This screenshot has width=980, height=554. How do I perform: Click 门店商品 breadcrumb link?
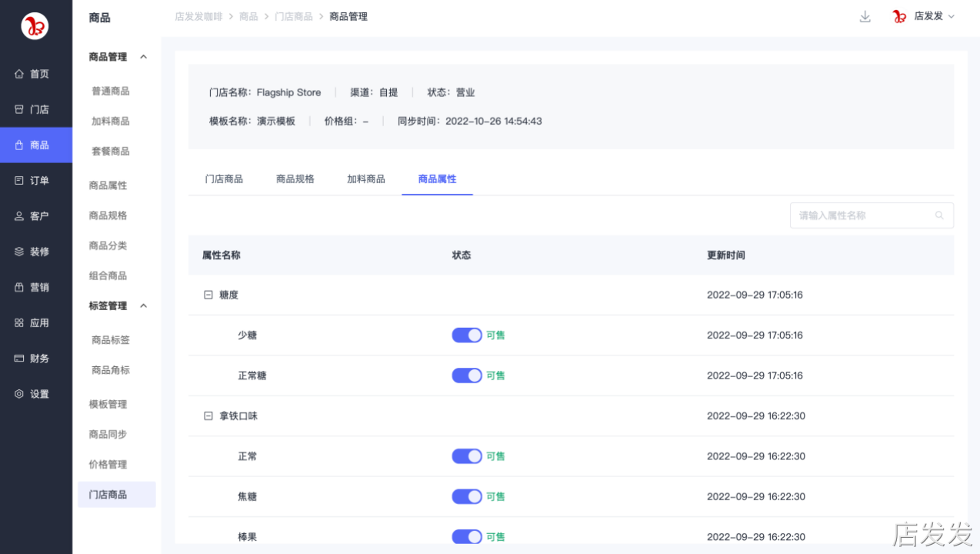click(293, 16)
